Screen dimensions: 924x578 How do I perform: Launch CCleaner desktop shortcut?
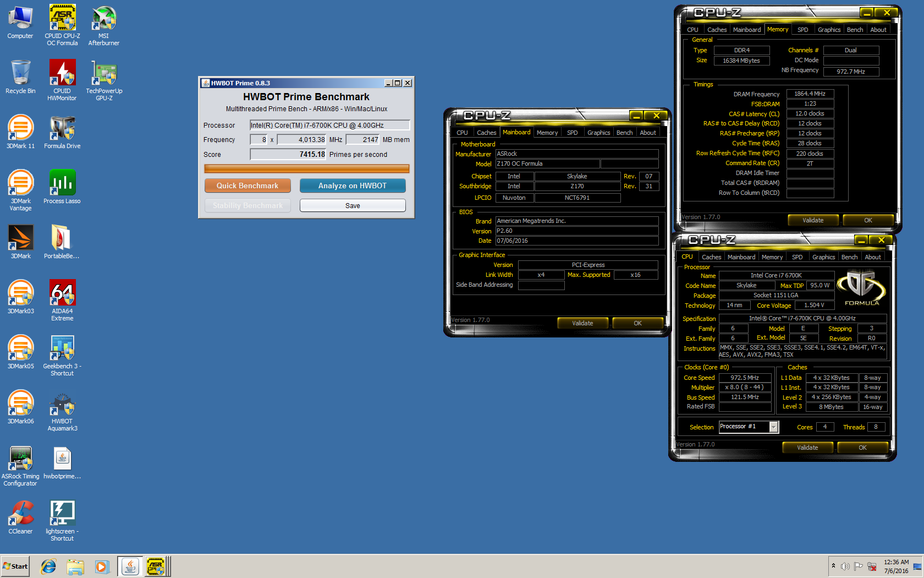click(x=20, y=517)
